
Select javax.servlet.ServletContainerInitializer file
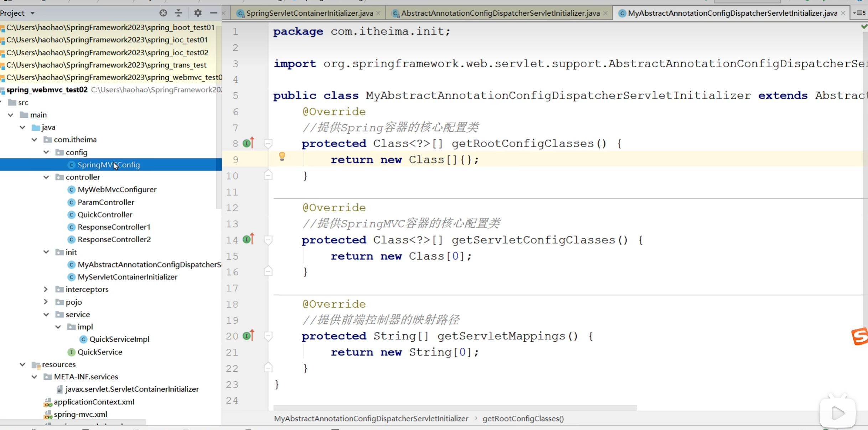pyautogui.click(x=132, y=389)
